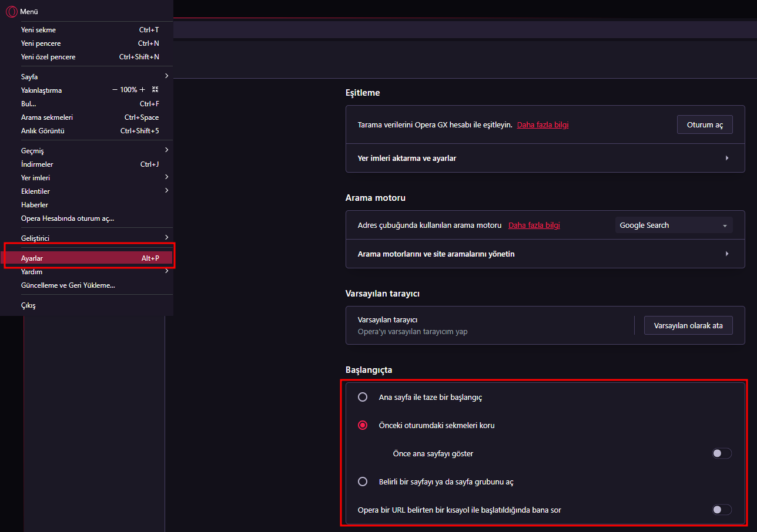
Task: Open 'Daha fazla bilgi' link under Eşitleme
Action: 543,125
